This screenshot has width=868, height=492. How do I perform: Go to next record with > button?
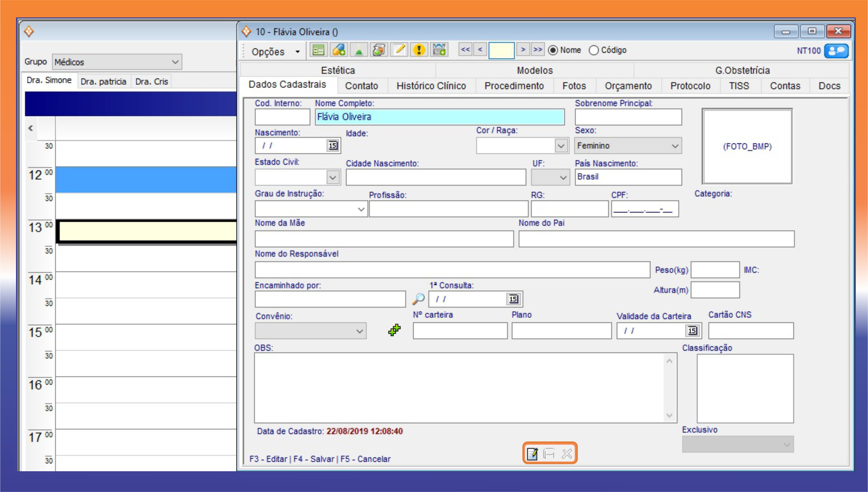(x=523, y=50)
